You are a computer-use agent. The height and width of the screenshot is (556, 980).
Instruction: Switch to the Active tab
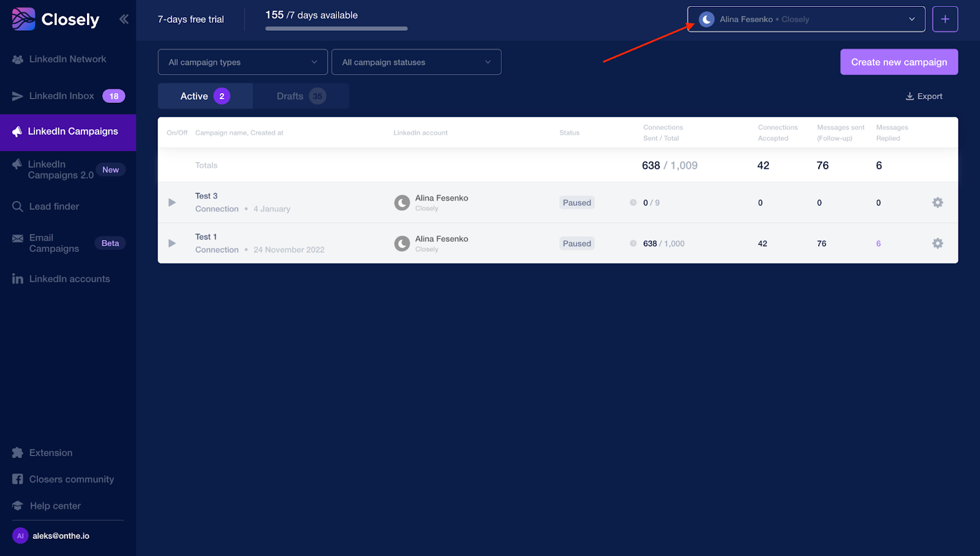click(205, 96)
